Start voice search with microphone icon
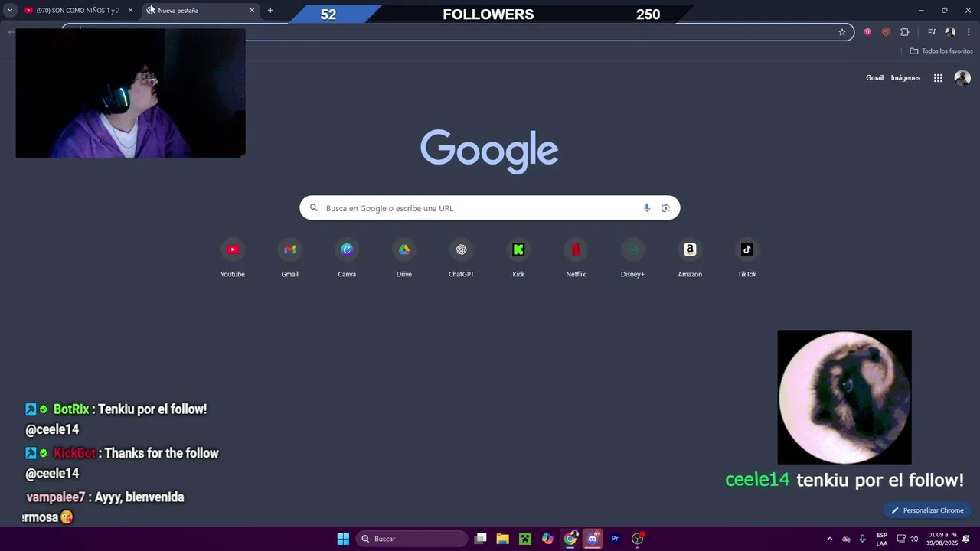The width and height of the screenshot is (980, 551). [x=647, y=208]
